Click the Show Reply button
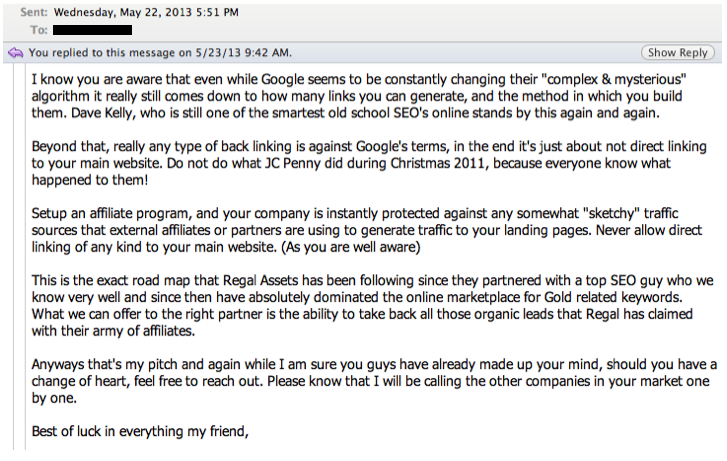This screenshot has height=461, width=727. (677, 52)
